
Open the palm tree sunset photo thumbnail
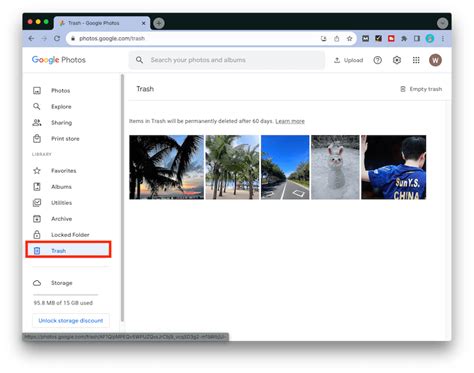tap(166, 167)
